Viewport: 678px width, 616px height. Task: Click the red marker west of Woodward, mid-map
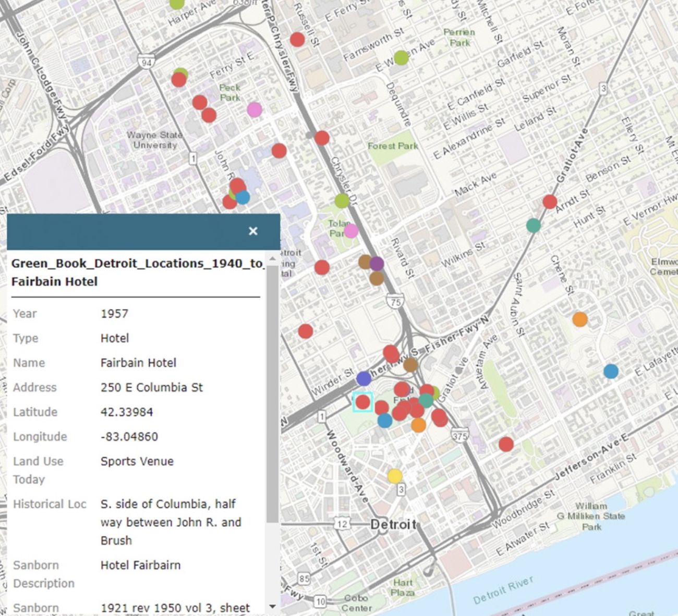click(x=306, y=331)
